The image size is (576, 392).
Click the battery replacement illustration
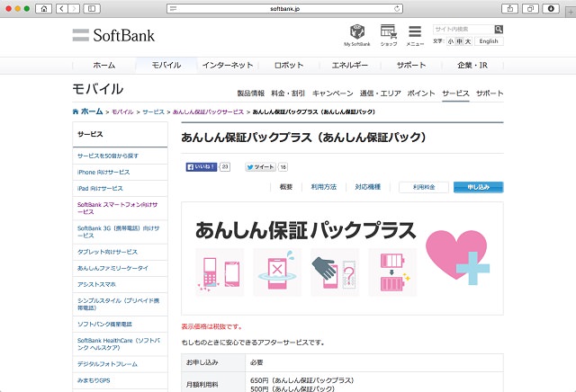tap(392, 272)
